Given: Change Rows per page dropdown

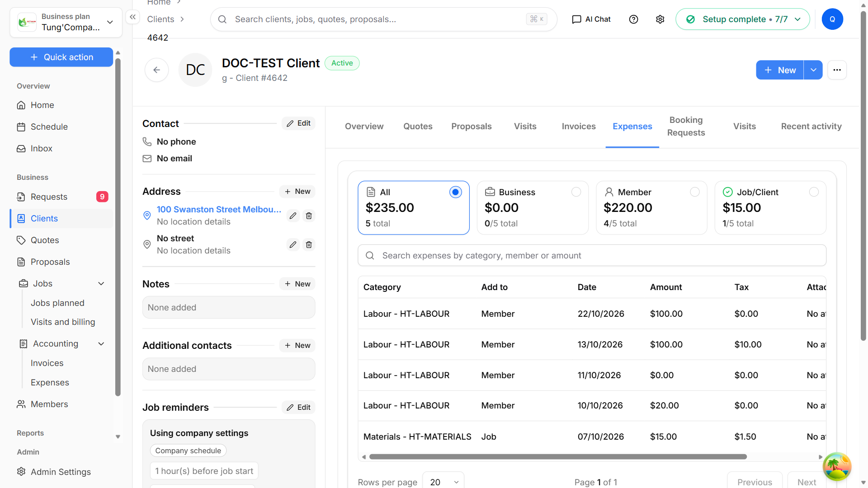Looking at the screenshot, I should (443, 482).
